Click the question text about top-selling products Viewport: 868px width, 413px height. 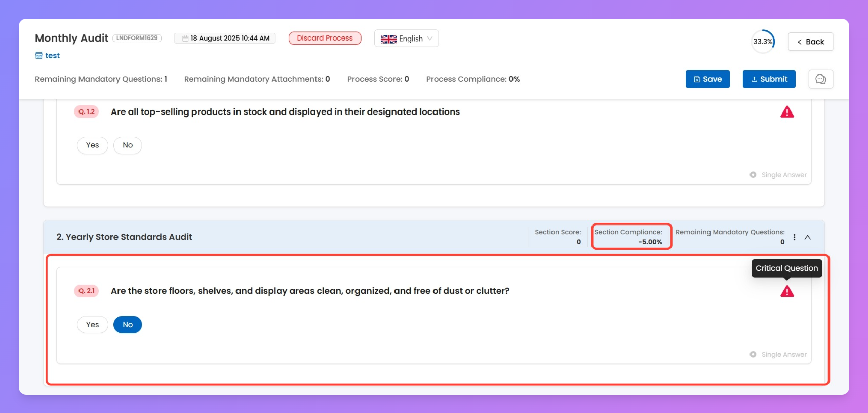pos(286,112)
